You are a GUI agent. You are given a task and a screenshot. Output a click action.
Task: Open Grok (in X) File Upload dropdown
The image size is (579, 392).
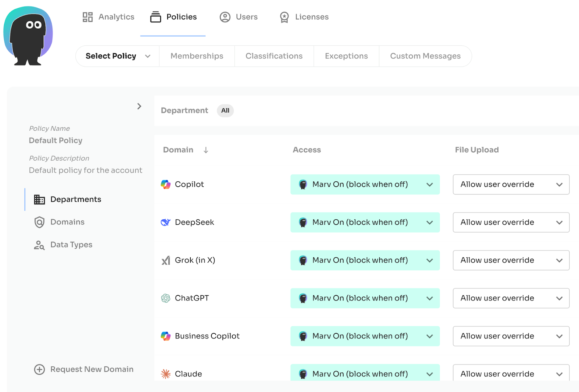pos(511,260)
